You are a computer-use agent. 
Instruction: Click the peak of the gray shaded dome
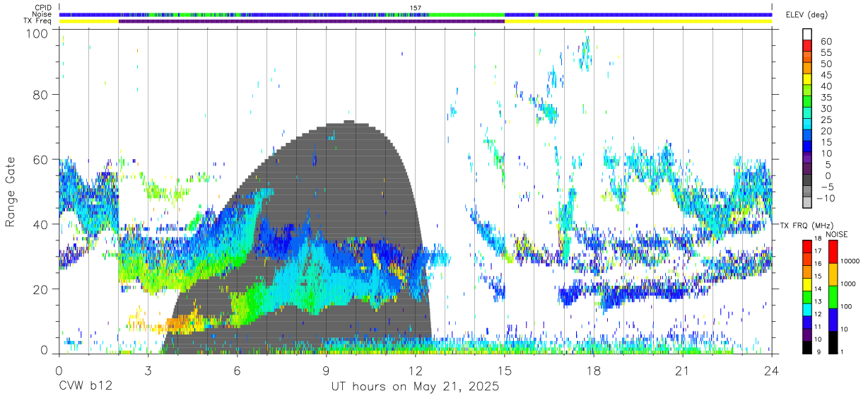(x=348, y=122)
